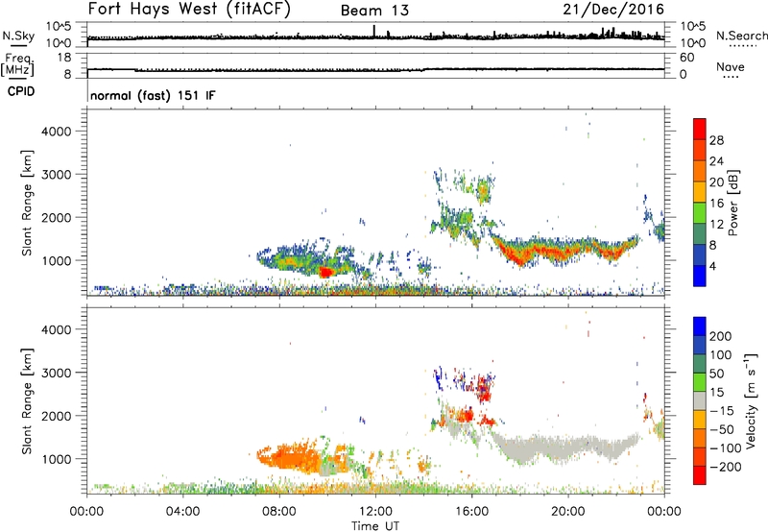Screen dimensions: 768x532
Task: Select the 18 tick on frequency axis
Action: [64, 58]
